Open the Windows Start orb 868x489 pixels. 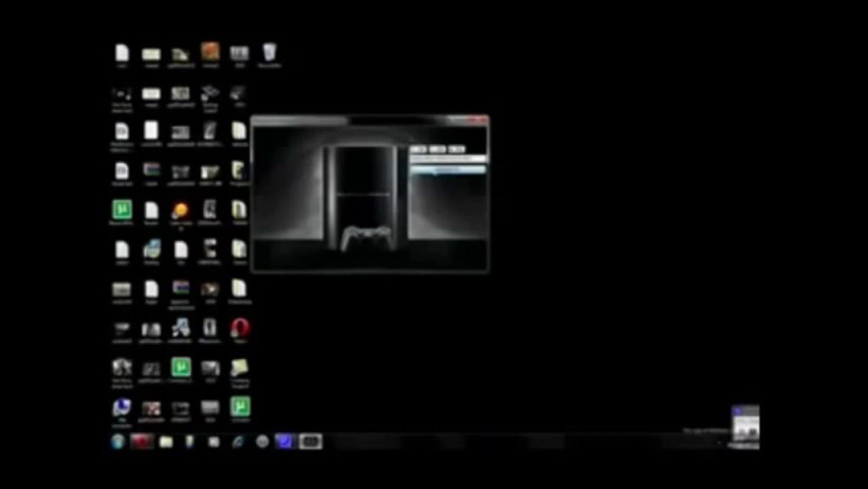(118, 441)
